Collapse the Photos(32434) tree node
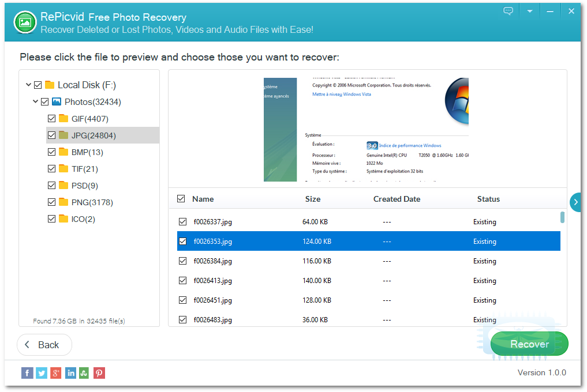 click(x=36, y=101)
